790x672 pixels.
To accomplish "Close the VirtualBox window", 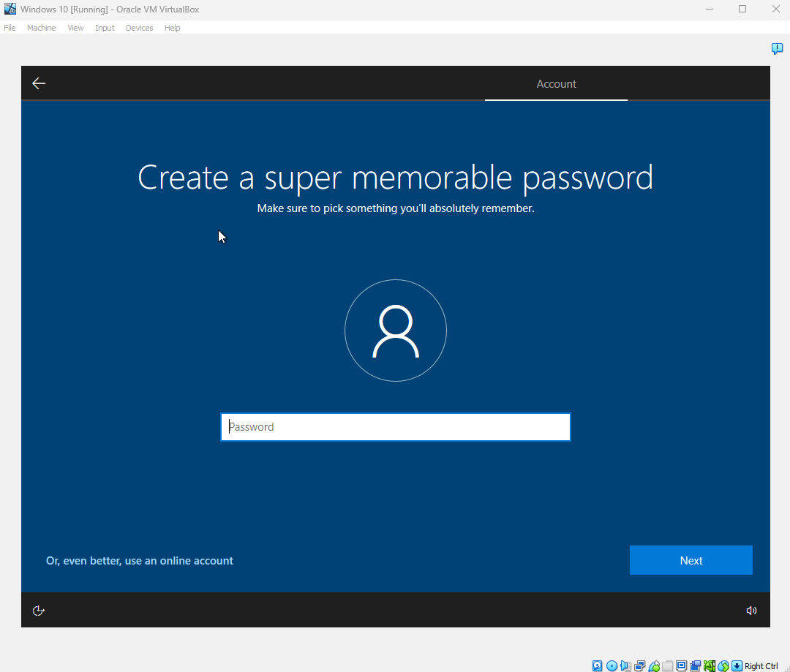I will [x=775, y=9].
